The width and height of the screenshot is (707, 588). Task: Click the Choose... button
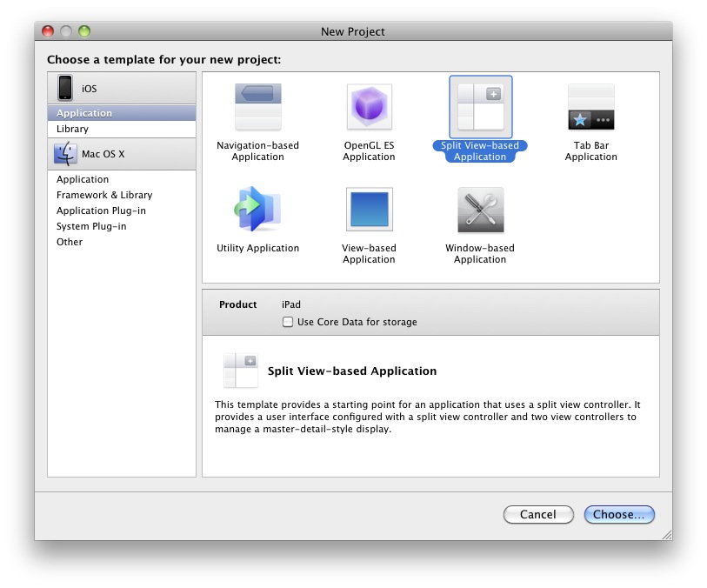(619, 515)
